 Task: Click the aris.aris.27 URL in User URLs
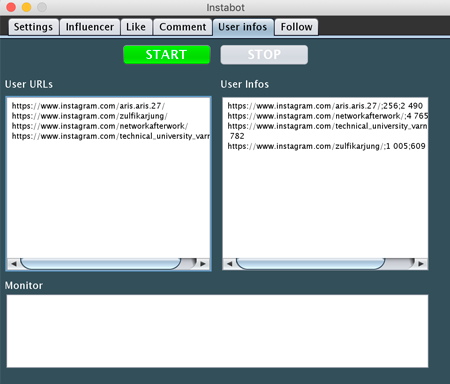[88, 106]
